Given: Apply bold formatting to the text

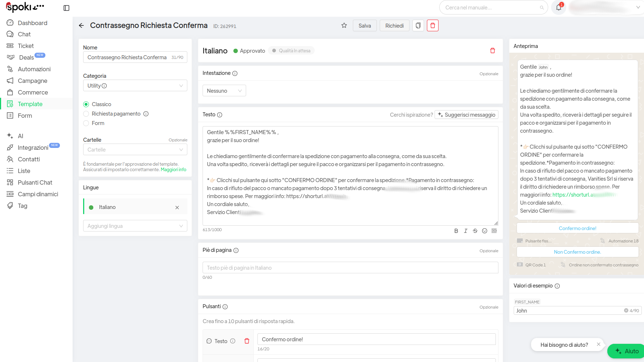Looking at the screenshot, I should [x=456, y=231].
